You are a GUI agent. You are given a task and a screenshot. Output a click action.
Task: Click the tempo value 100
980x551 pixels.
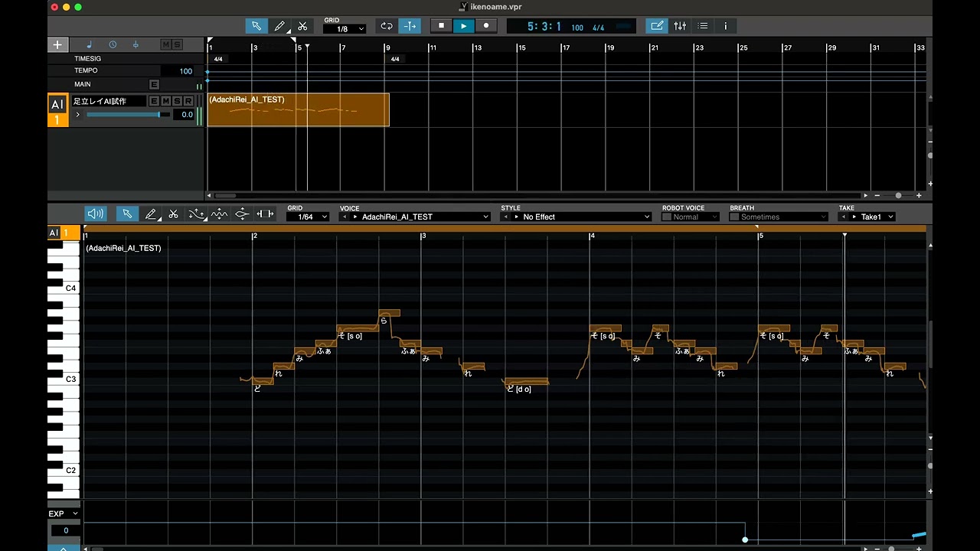(178, 71)
